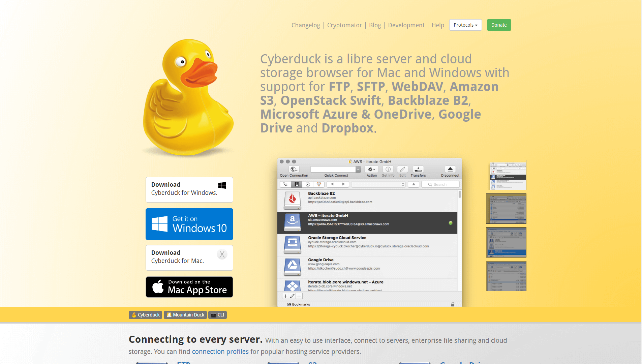Expand the Protocols dropdown
Image resolution: width=642 pixels, height=364 pixels.
click(465, 25)
